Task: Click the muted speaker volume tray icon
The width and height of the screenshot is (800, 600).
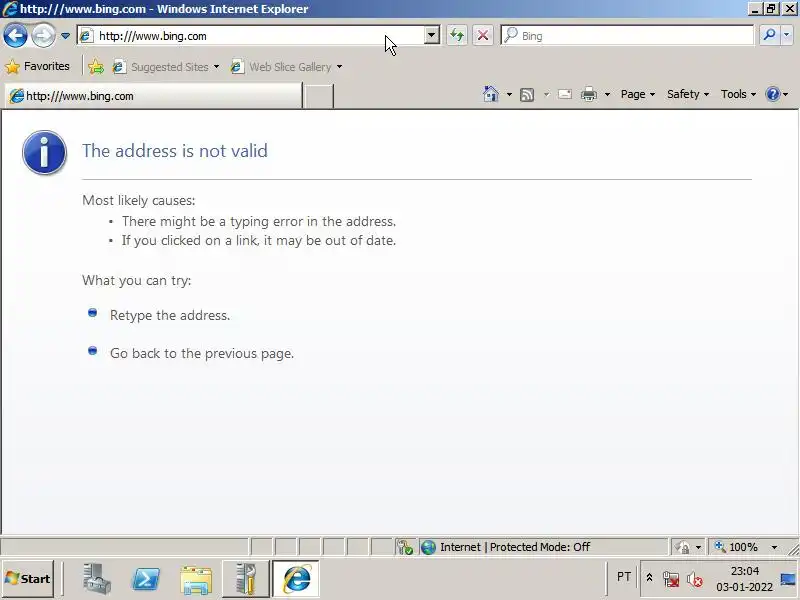Action: (x=694, y=579)
